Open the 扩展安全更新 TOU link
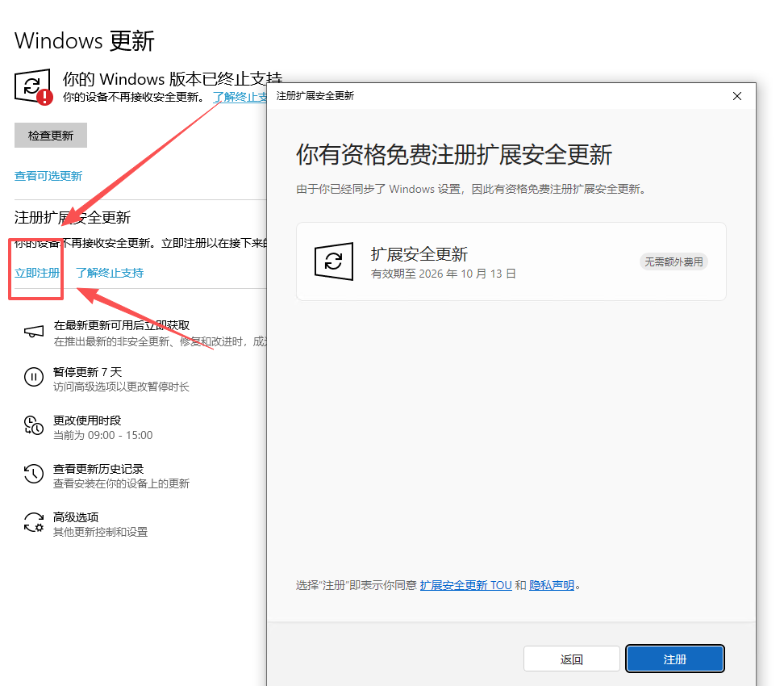This screenshot has height=686, width=784. click(x=465, y=585)
